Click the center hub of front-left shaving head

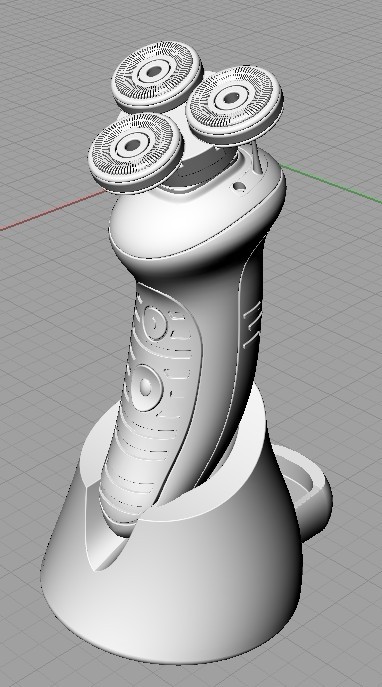pos(131,145)
